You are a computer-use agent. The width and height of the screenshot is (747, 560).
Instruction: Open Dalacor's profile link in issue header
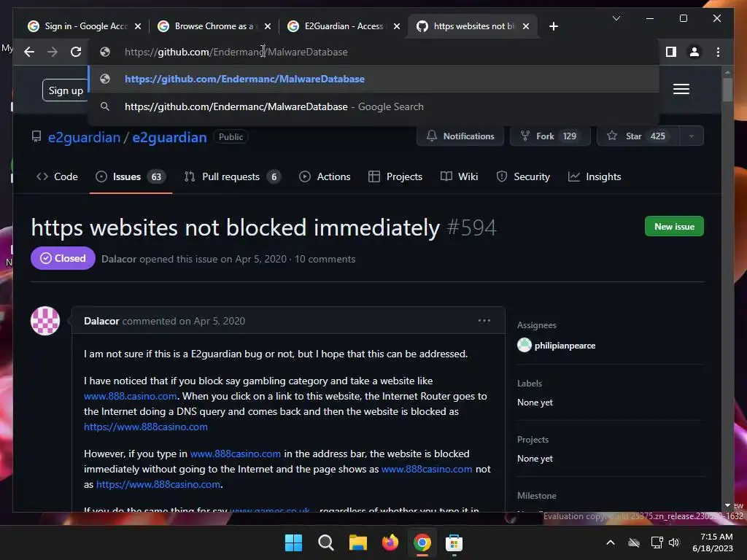[x=119, y=259]
